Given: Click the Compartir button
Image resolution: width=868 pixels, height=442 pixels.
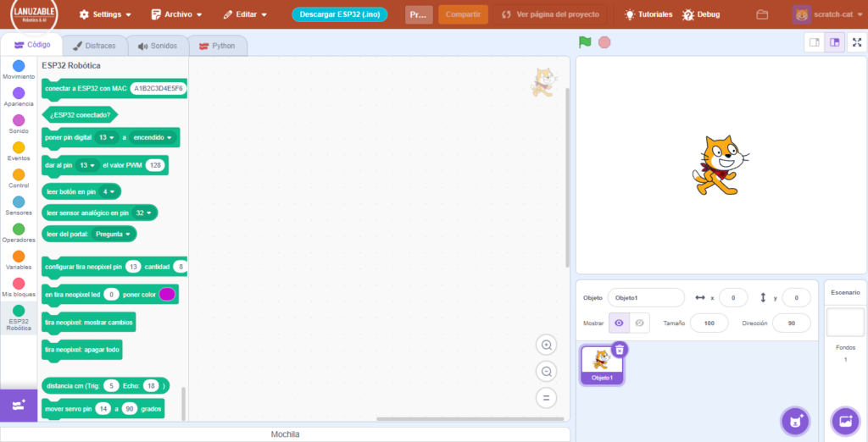Looking at the screenshot, I should [463, 14].
